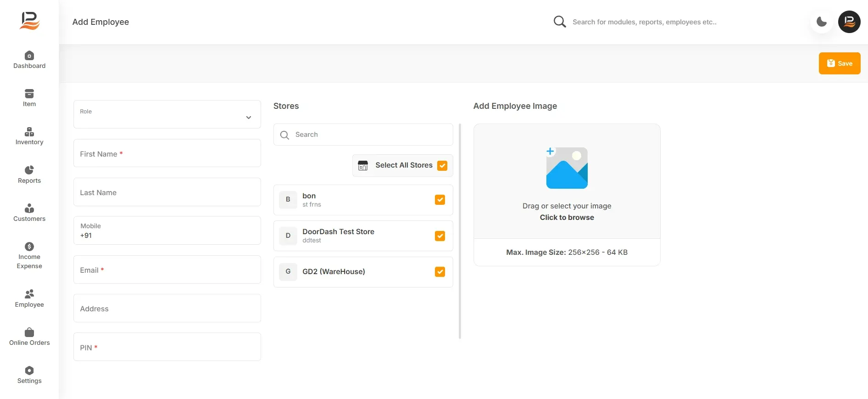Click the stores list scrollbar
The height and width of the screenshot is (399, 868).
click(460, 231)
